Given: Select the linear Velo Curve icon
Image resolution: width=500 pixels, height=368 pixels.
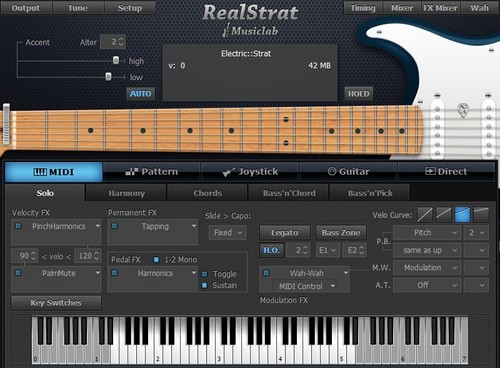Looking at the screenshot, I should point(425,215).
